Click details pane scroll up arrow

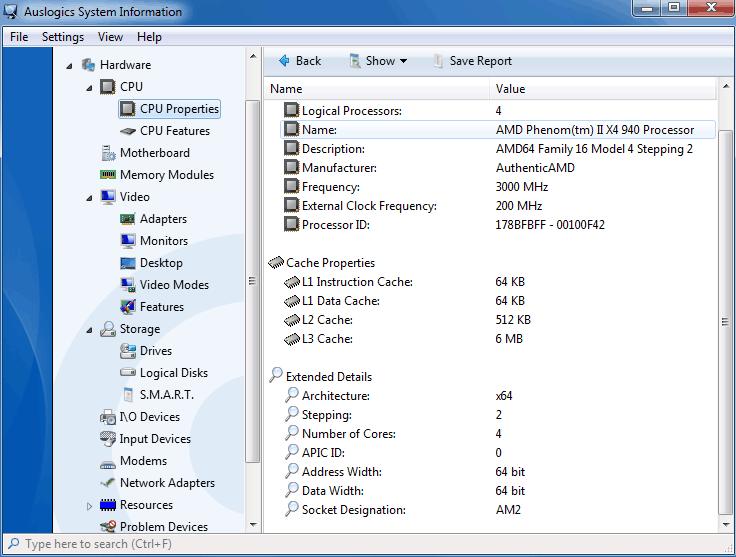click(x=726, y=86)
